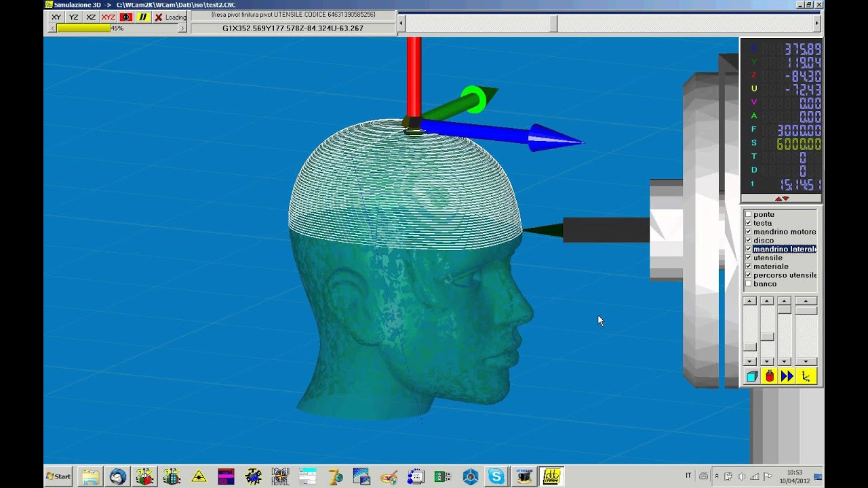This screenshot has width=868, height=488.
Task: Switch to the XY plane view
Action: (x=56, y=17)
